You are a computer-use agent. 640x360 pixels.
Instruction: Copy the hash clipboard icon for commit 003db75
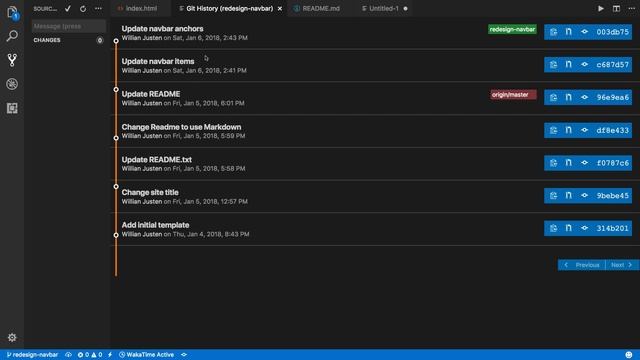pos(553,32)
